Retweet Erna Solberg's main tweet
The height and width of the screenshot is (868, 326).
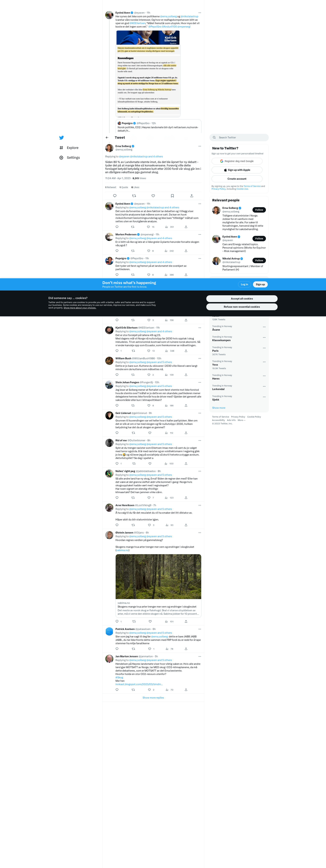[134, 196]
